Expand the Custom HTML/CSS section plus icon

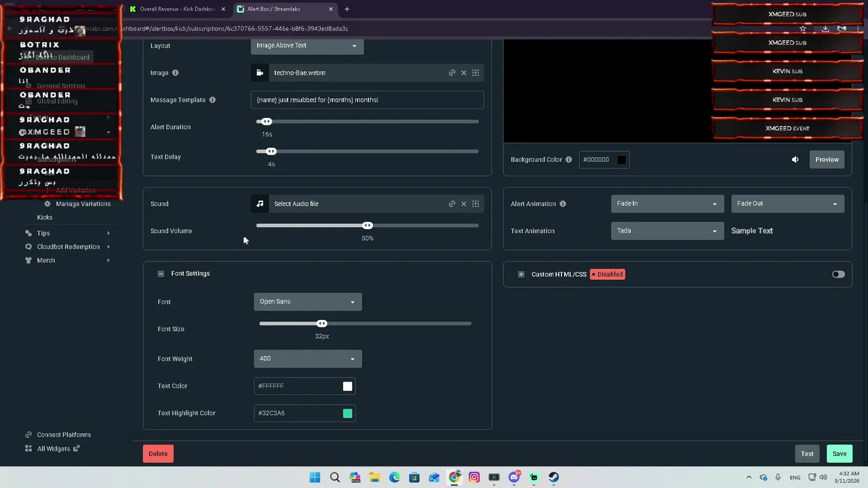pyautogui.click(x=521, y=274)
